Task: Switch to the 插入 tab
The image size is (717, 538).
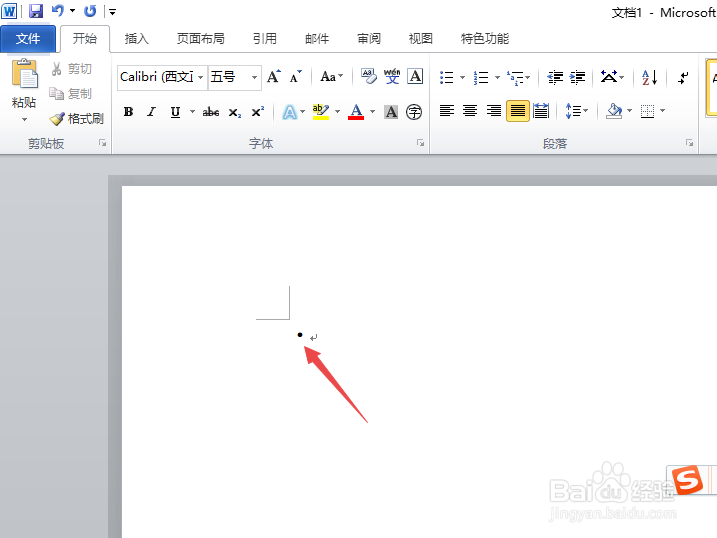Action: pos(136,39)
